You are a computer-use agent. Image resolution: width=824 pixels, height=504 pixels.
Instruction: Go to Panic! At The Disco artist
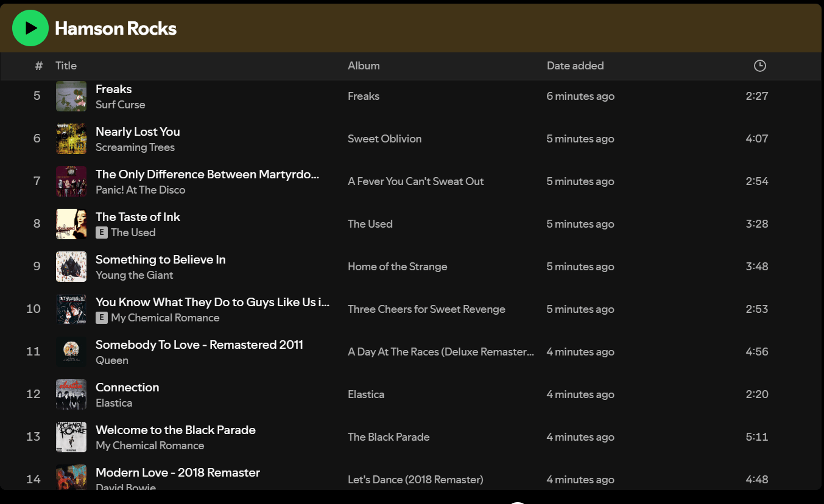pyautogui.click(x=141, y=190)
